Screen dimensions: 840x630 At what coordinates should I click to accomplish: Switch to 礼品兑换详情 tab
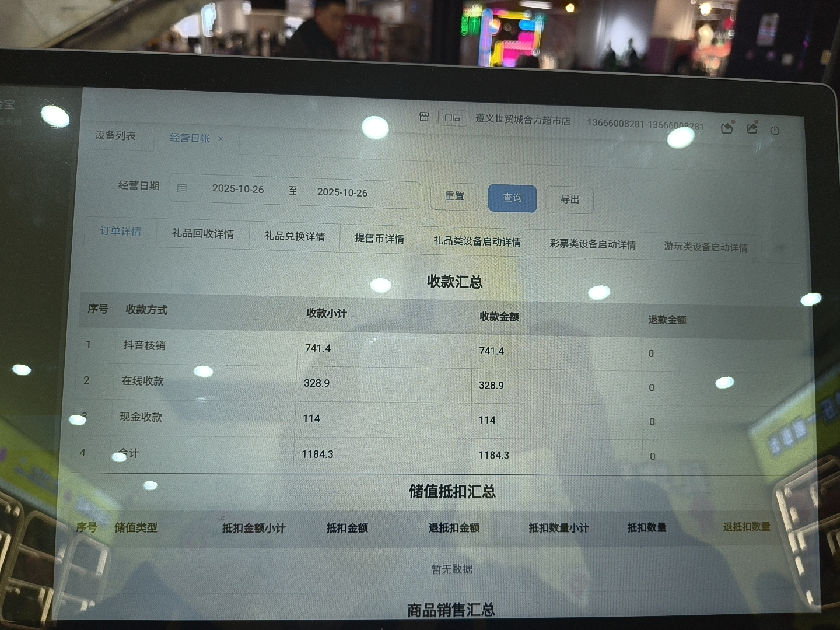[295, 236]
